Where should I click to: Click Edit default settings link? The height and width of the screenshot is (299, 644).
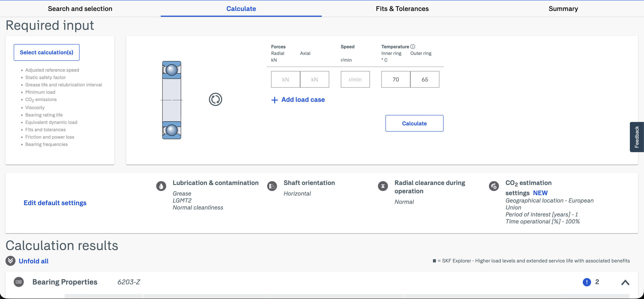pyautogui.click(x=55, y=203)
